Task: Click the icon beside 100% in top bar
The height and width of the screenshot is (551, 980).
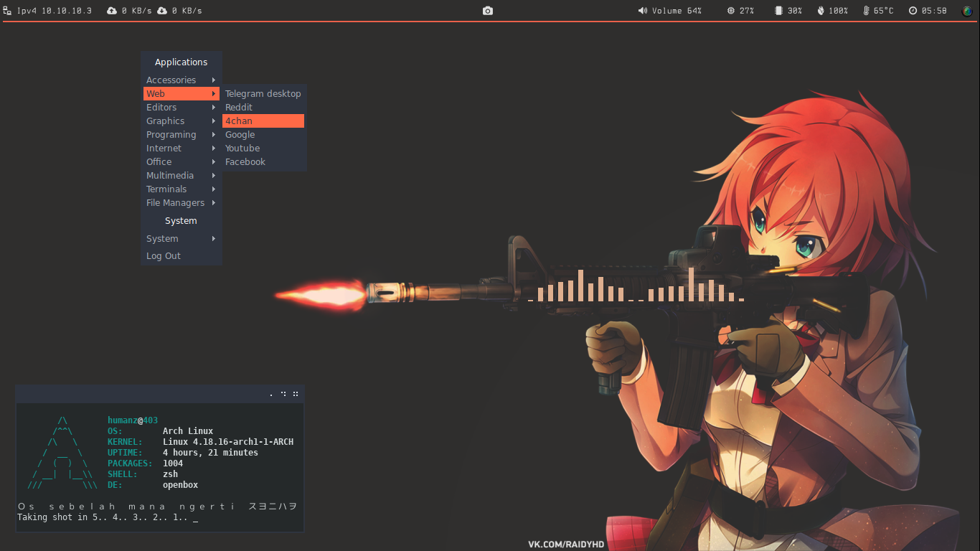Action: [x=821, y=11]
